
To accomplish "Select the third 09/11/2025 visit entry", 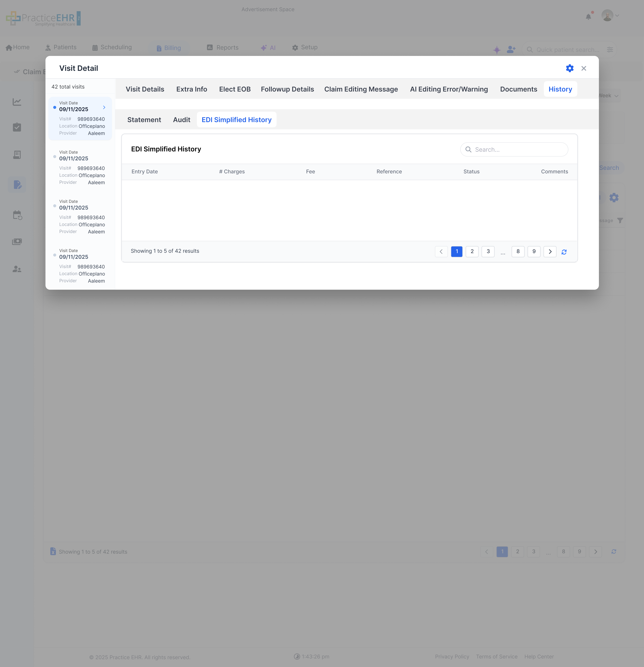I will point(80,216).
